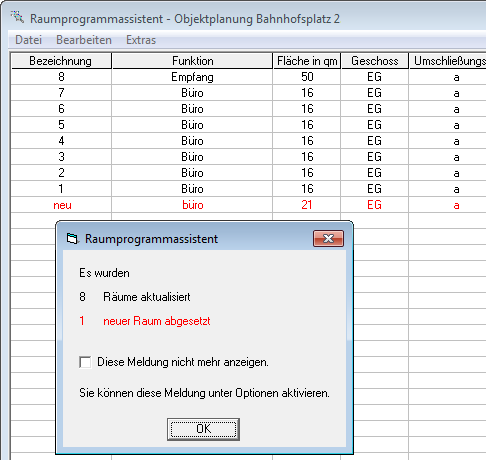Screen dimensions: 486x460
Task: Select the Empfang function cell
Action: [x=192, y=77]
